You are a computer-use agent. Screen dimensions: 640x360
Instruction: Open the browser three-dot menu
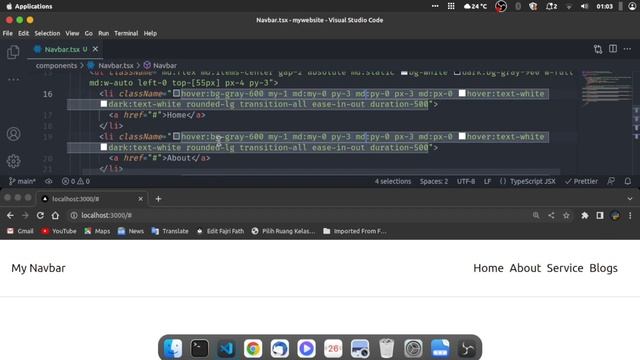(630, 215)
